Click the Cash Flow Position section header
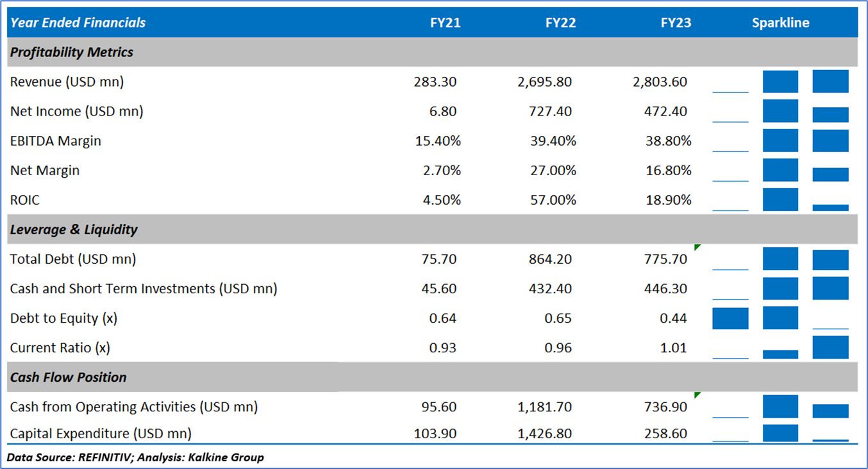Screen dimensions: 868x469 tap(68, 377)
